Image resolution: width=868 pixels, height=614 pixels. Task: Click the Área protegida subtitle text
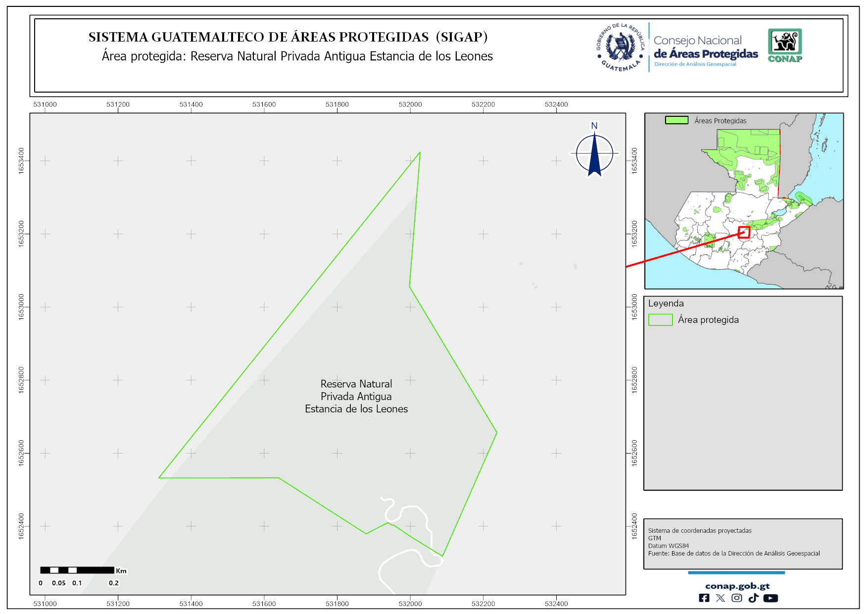pyautogui.click(x=297, y=56)
